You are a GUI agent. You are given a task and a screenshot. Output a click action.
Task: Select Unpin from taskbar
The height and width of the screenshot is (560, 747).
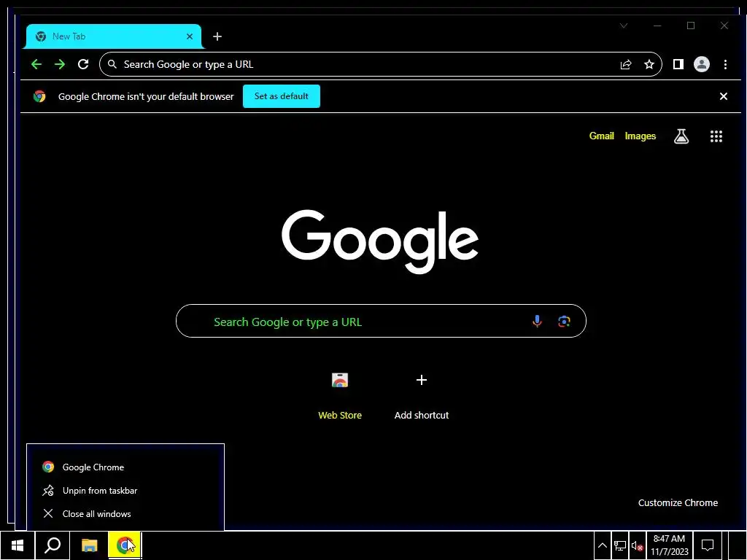[125, 491]
